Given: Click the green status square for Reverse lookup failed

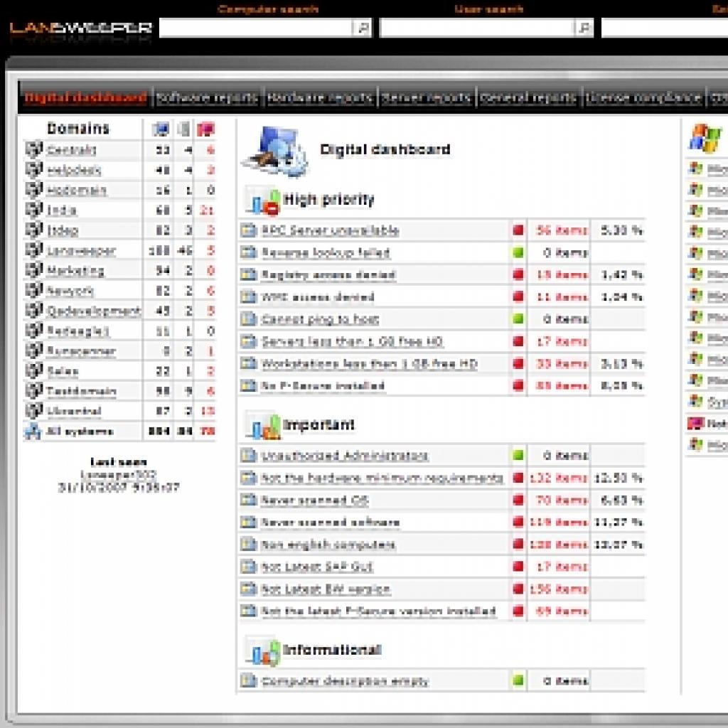Looking at the screenshot, I should [518, 252].
